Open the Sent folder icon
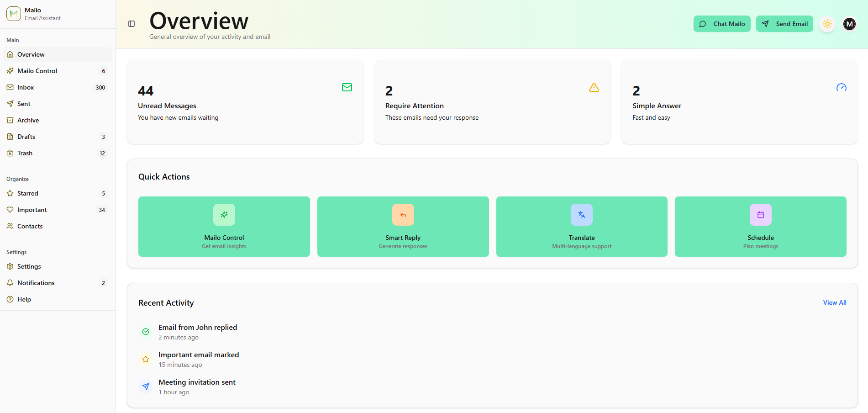The width and height of the screenshot is (868, 413). tap(10, 104)
